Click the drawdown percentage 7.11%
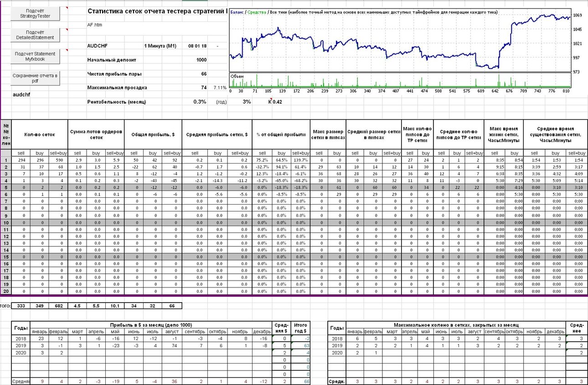 [x=219, y=87]
